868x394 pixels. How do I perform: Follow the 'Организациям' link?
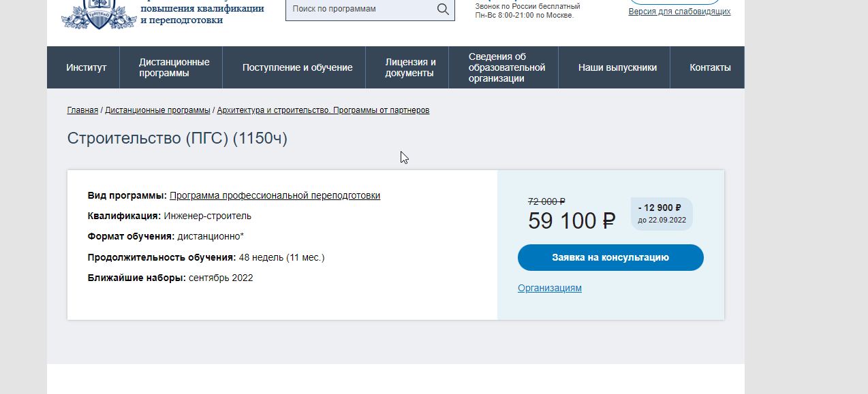tap(549, 288)
